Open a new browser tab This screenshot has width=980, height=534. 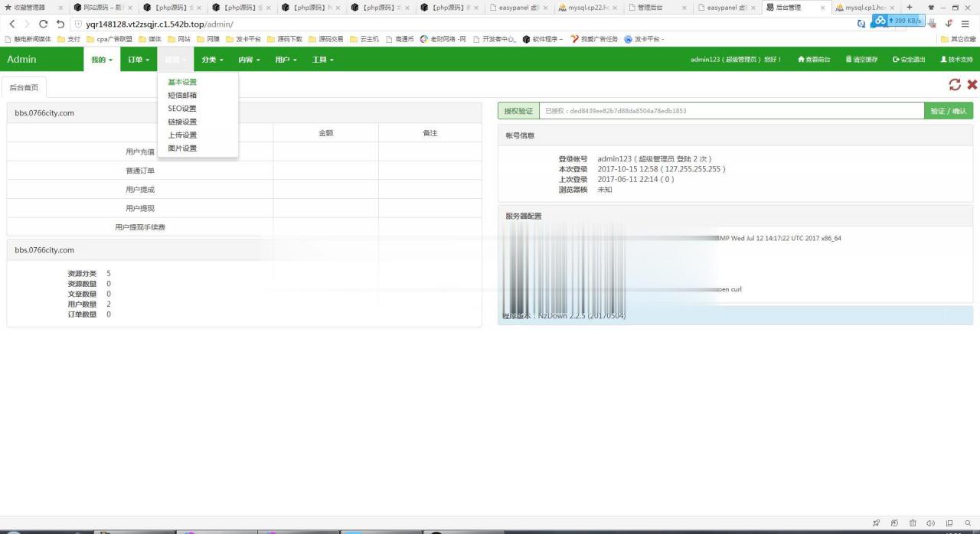pyautogui.click(x=910, y=7)
